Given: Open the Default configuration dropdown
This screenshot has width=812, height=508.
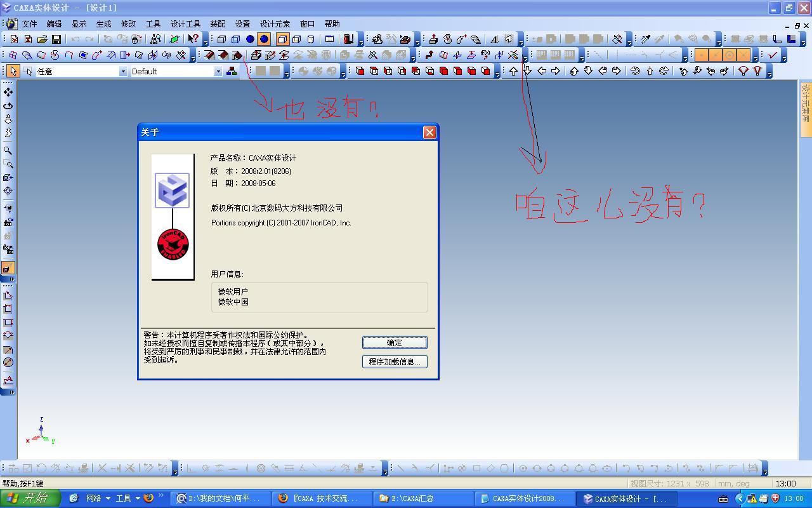Looking at the screenshot, I should pos(218,72).
